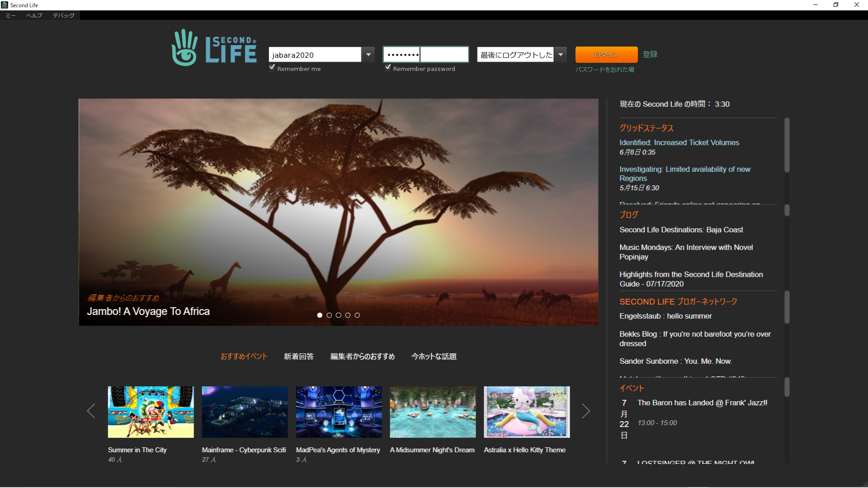Select the third carousel dot indicator
Image resolution: width=868 pixels, height=488 pixels.
[x=339, y=315]
